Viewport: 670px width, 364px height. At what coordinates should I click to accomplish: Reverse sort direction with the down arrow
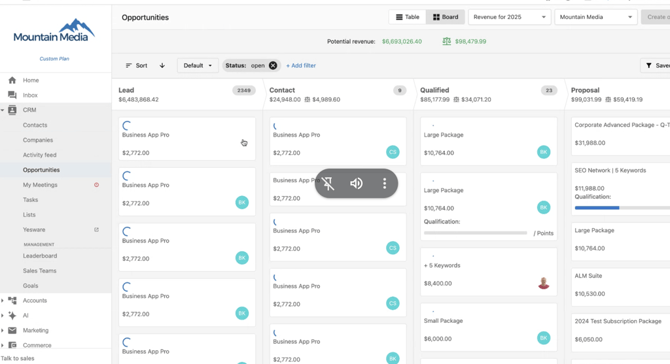162,65
